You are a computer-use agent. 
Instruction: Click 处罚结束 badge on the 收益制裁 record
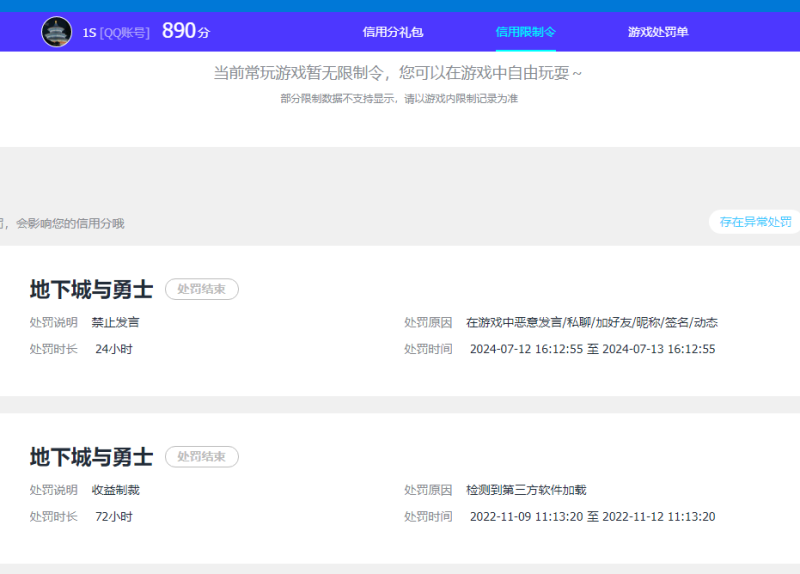click(x=201, y=457)
